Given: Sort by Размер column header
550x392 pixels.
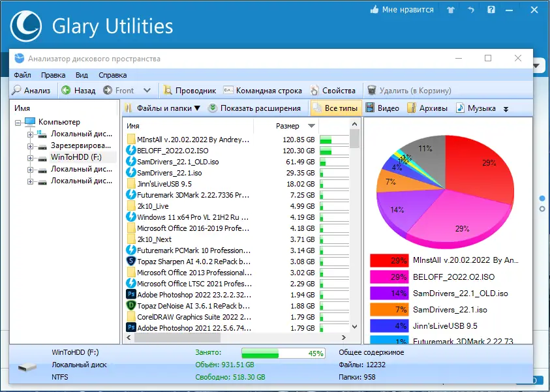Looking at the screenshot, I should click(x=286, y=126).
